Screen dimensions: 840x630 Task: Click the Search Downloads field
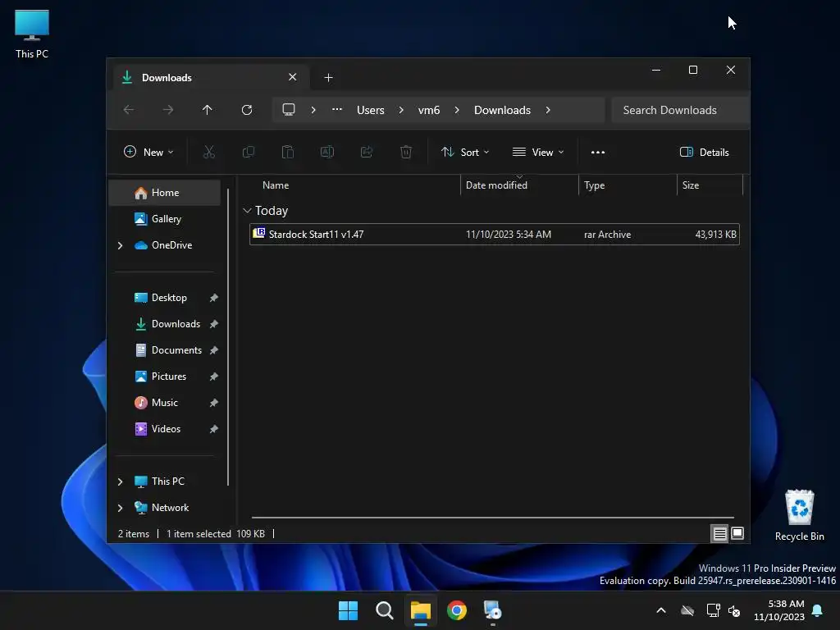pos(680,110)
